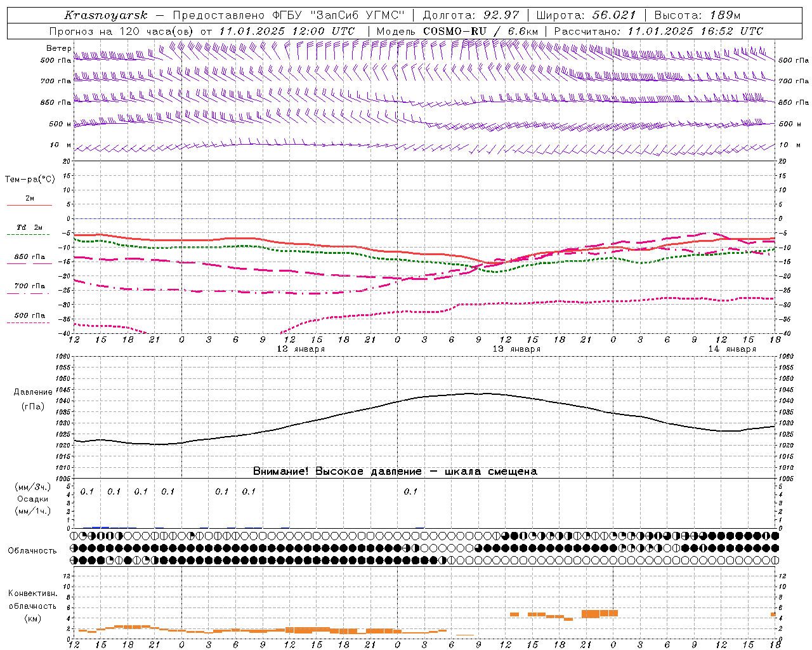The width and height of the screenshot is (812, 650).
Task: Click the 'Ветер' wind panel label
Action: point(59,48)
